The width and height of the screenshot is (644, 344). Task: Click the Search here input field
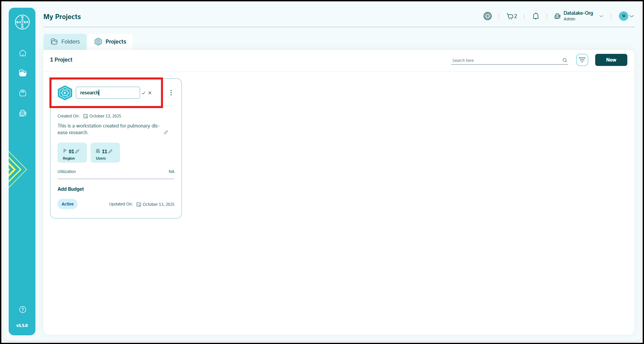click(505, 60)
